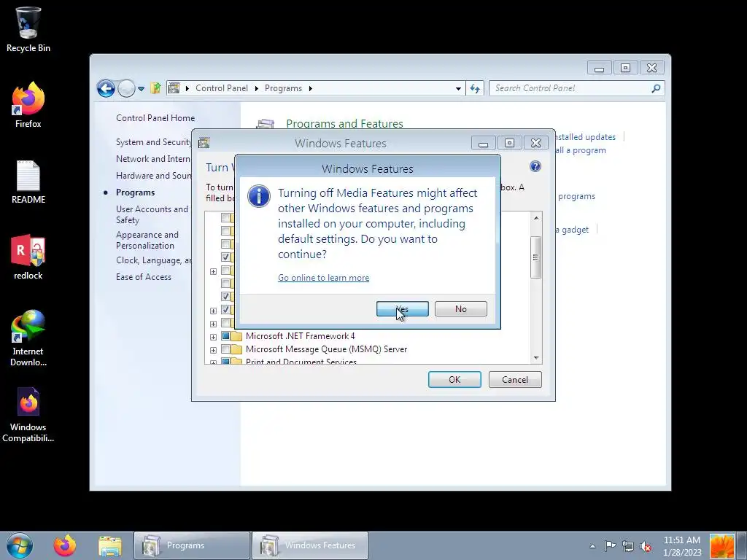Click OK in Windows Features window
747x560 pixels.
454,379
